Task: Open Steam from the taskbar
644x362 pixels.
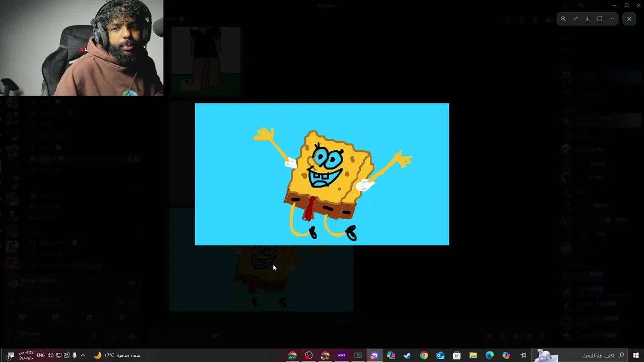Action: click(408, 355)
